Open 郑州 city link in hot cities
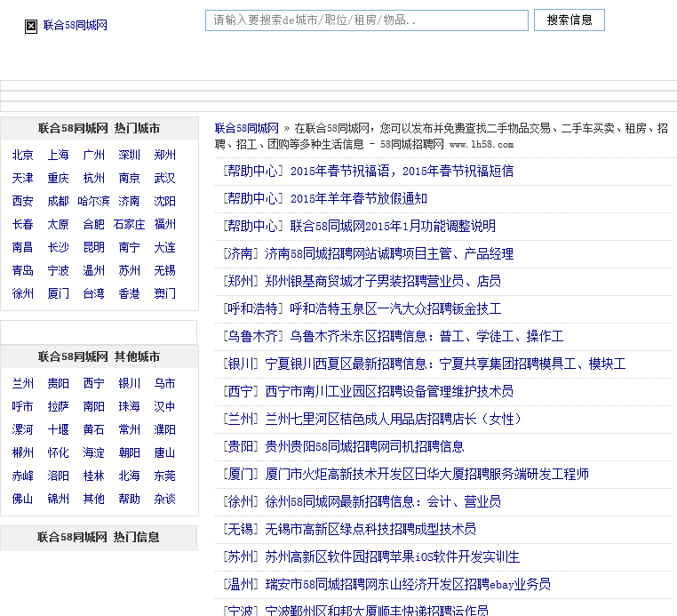 tap(164, 155)
